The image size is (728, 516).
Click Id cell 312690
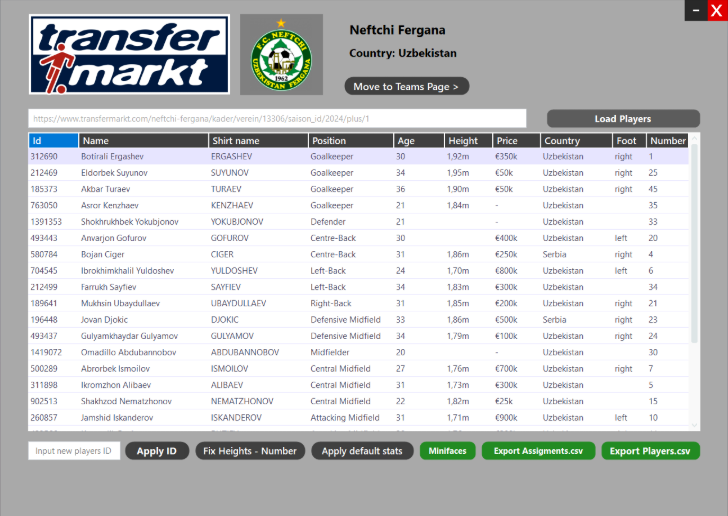pos(44,157)
